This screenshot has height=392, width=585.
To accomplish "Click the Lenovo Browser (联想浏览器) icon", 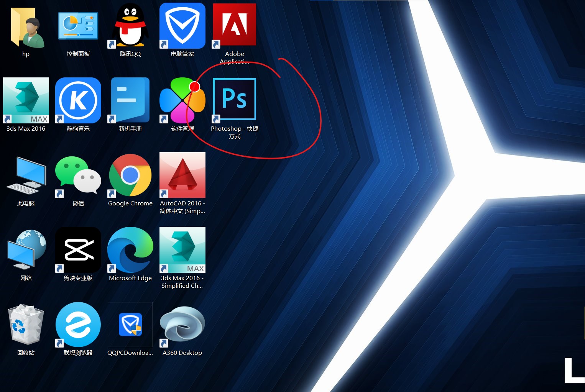I will pos(78,325).
